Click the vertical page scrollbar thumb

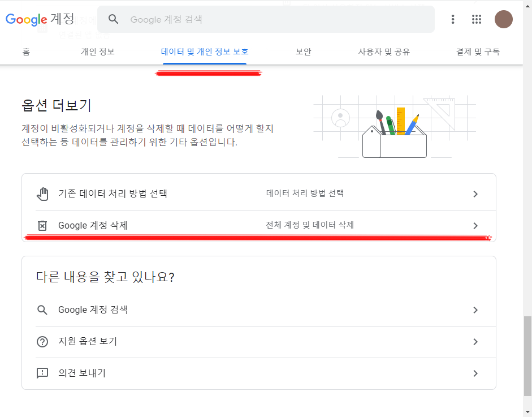pos(527,356)
